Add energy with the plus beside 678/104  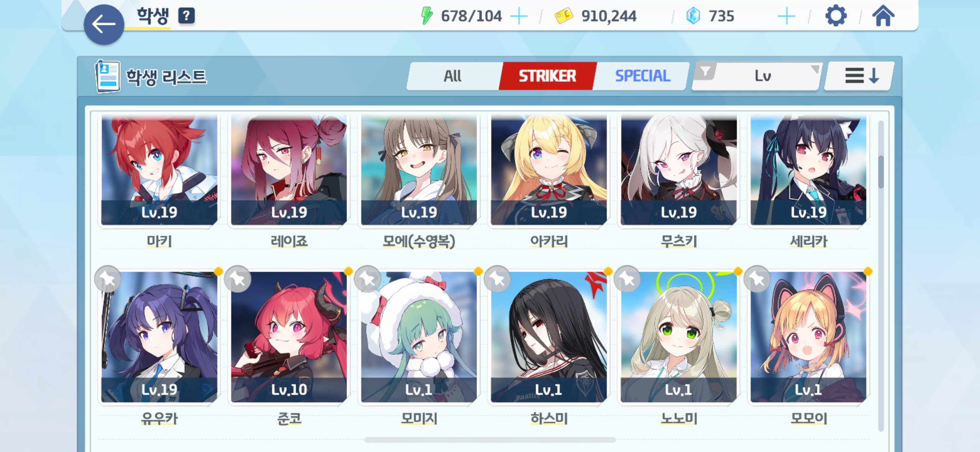[x=519, y=16]
